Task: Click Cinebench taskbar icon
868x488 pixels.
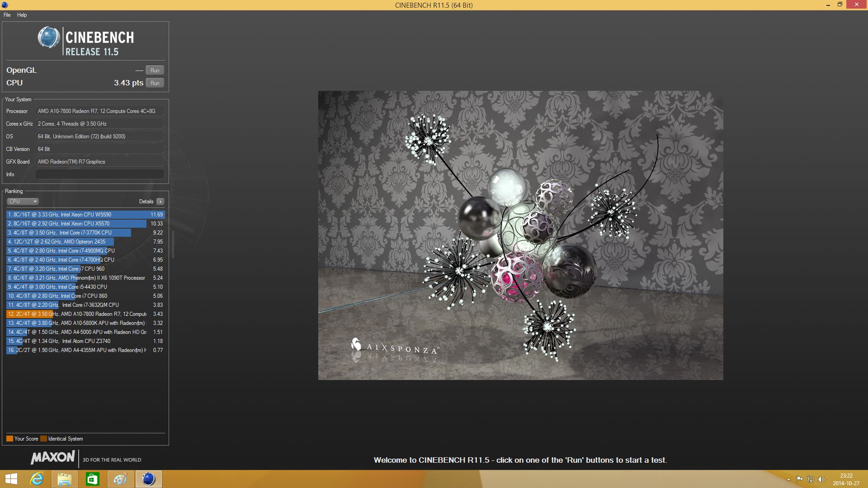Action: (x=148, y=479)
